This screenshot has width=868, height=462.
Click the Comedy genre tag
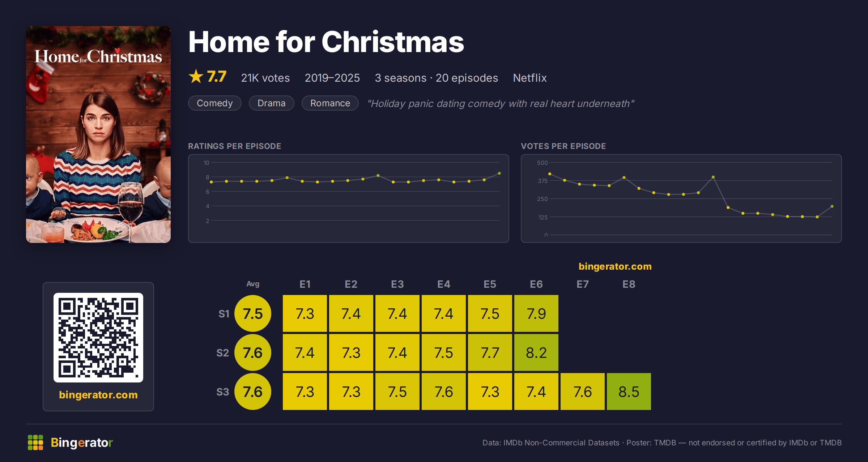(x=215, y=103)
